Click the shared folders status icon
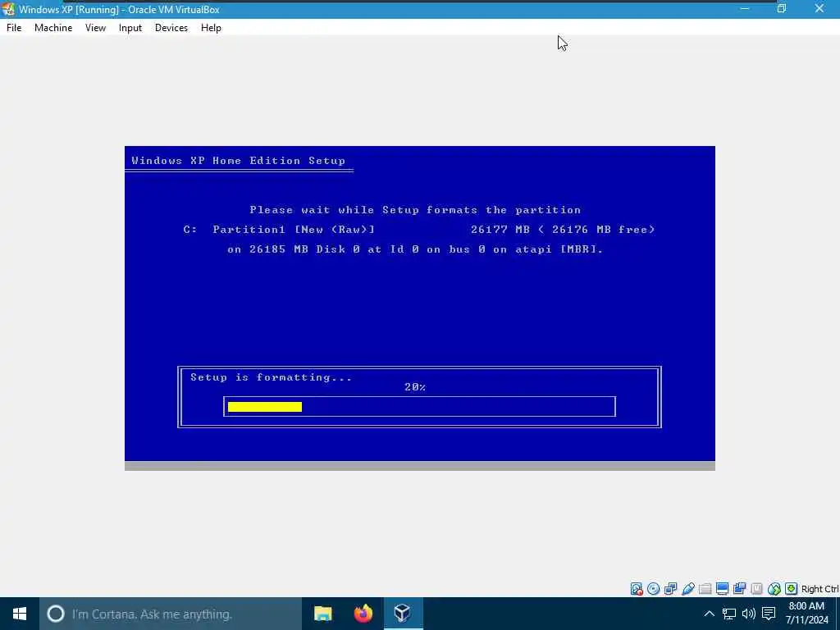 coord(705,589)
